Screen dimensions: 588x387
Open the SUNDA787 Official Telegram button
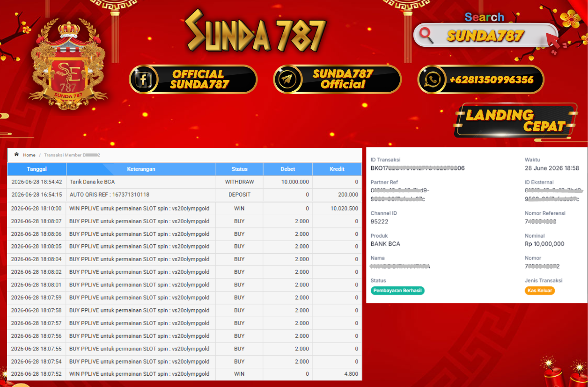[x=337, y=79]
